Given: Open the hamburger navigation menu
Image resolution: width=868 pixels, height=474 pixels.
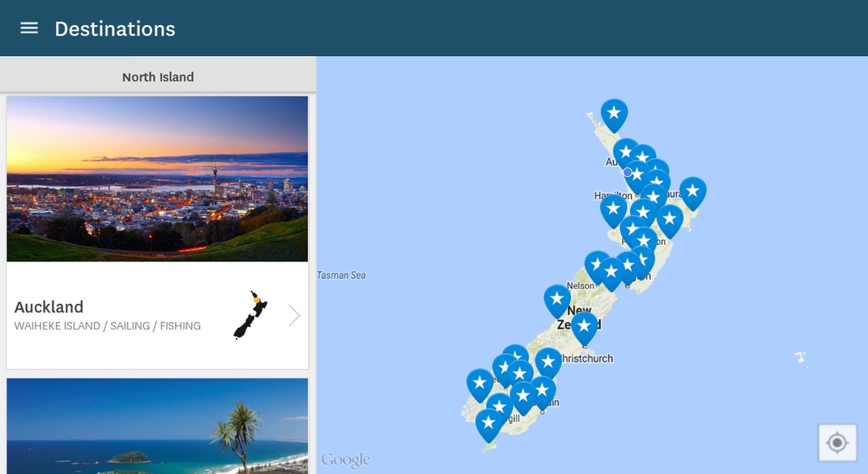Looking at the screenshot, I should (28, 28).
